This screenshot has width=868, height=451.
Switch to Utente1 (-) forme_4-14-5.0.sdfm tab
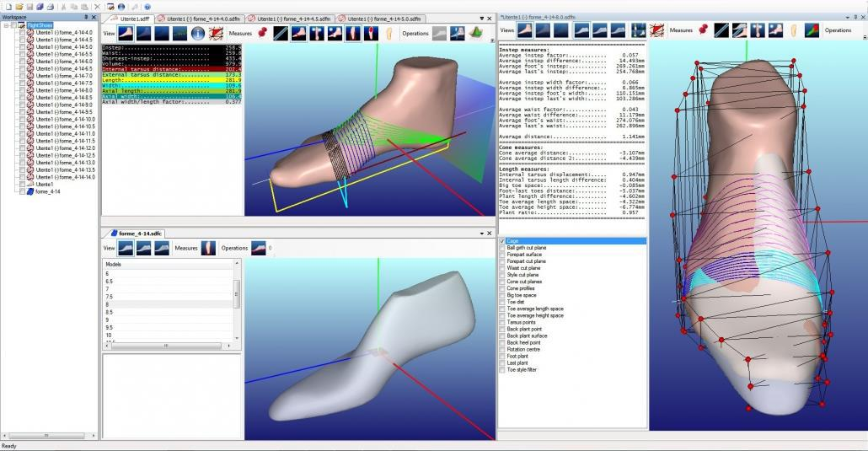(x=379, y=19)
